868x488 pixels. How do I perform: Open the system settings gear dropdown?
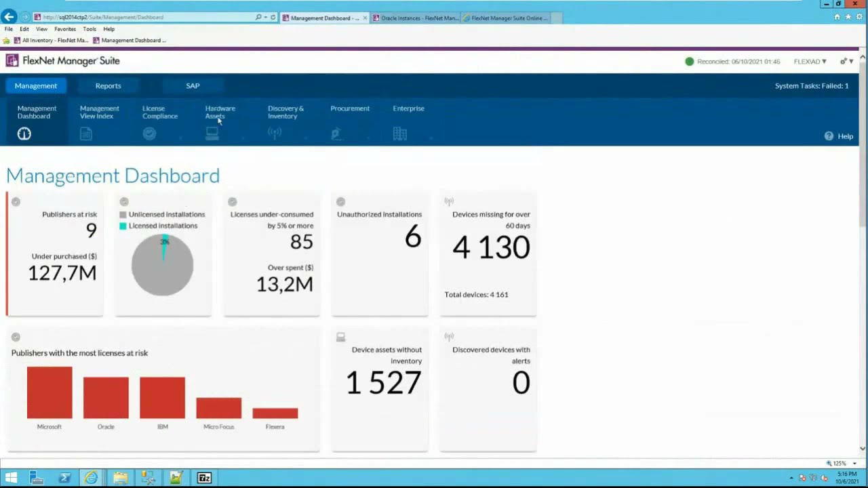point(847,62)
